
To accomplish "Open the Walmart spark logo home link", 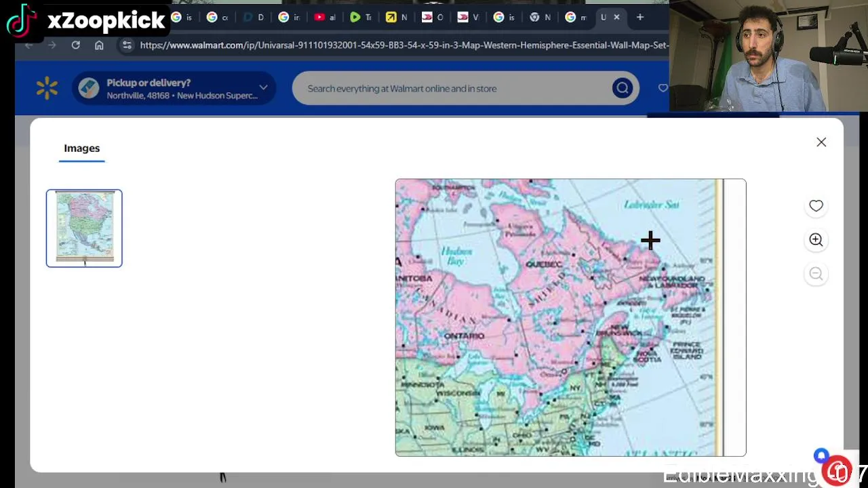I will pos(47,88).
